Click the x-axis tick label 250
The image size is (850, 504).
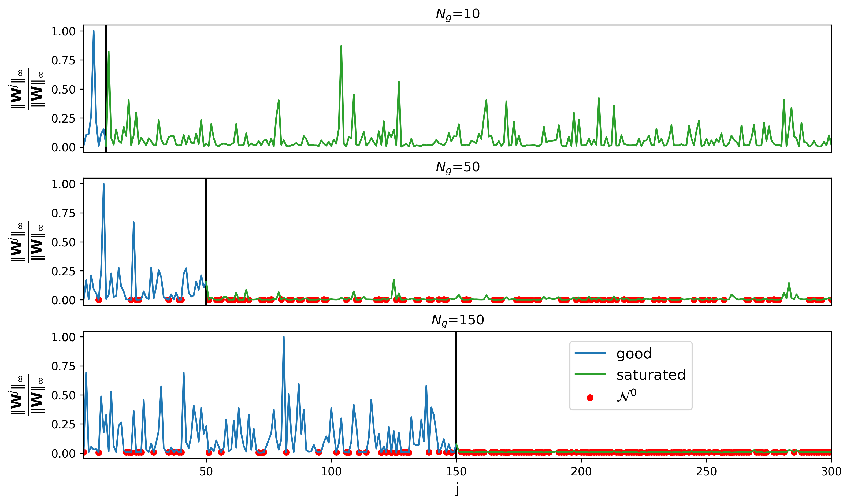click(x=706, y=472)
